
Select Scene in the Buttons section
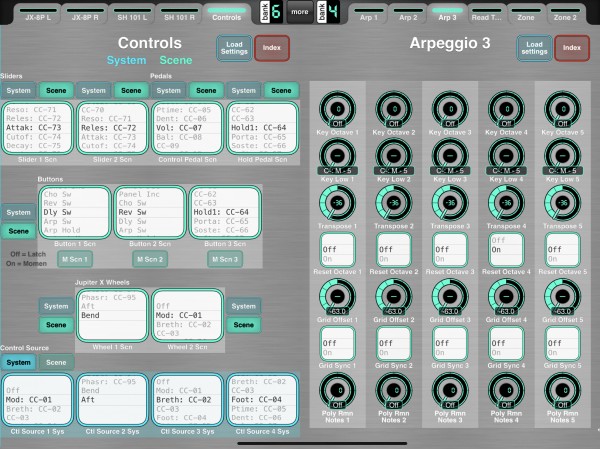click(18, 231)
